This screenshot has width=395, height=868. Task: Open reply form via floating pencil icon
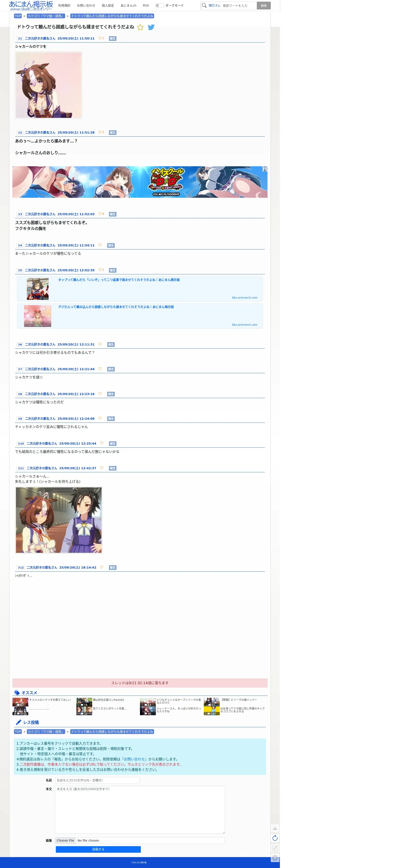pyautogui.click(x=275, y=848)
